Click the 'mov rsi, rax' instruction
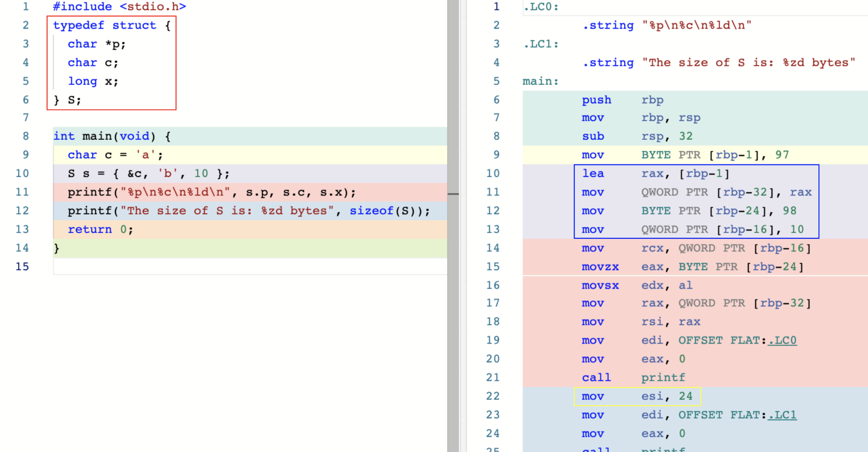This screenshot has width=868, height=452. (641, 322)
